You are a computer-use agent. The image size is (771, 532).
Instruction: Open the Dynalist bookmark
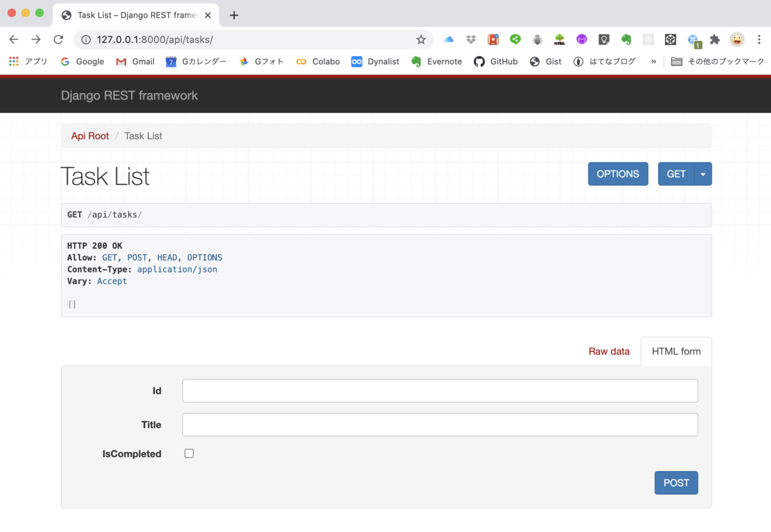coord(375,62)
